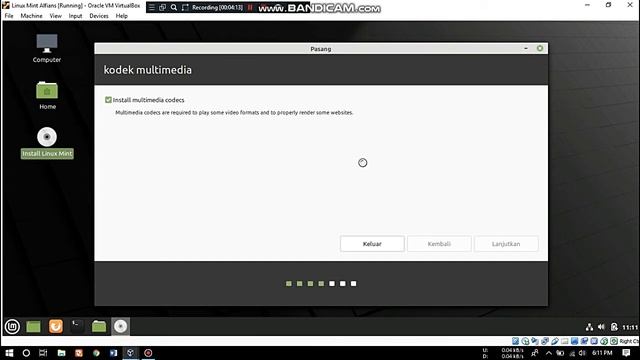Open Mint panel volume tray icon

(601, 327)
